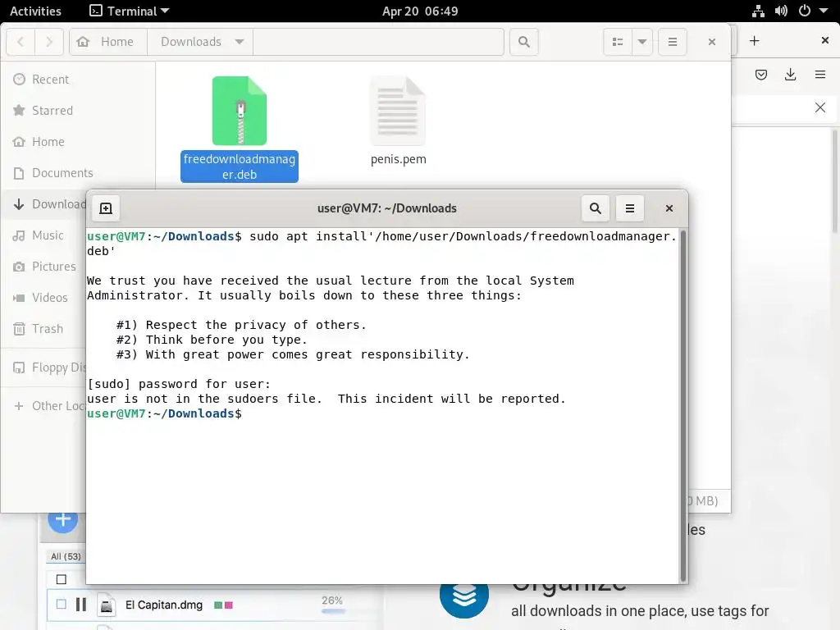Image resolution: width=840 pixels, height=630 pixels.
Task: Click the power icon in top bar
Action: 804,11
